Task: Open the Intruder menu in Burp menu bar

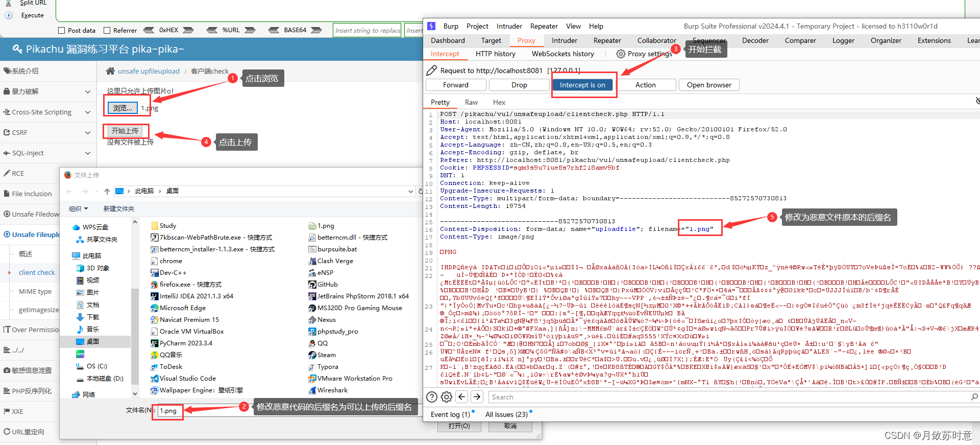Action: pyautogui.click(x=509, y=26)
